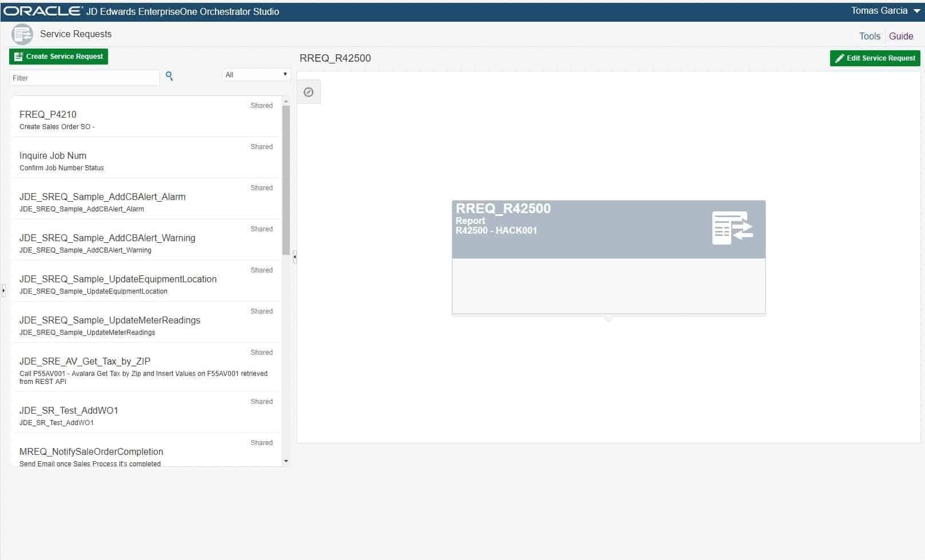Click in the Filter input field
925x560 pixels.
pos(85,78)
